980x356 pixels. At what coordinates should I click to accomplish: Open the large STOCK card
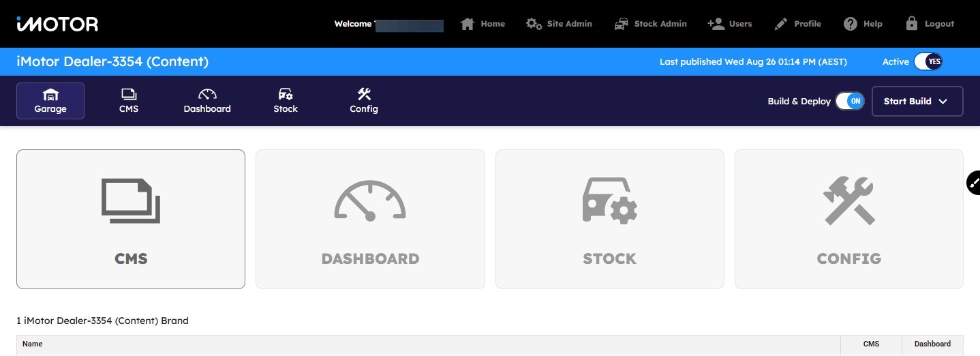click(610, 219)
